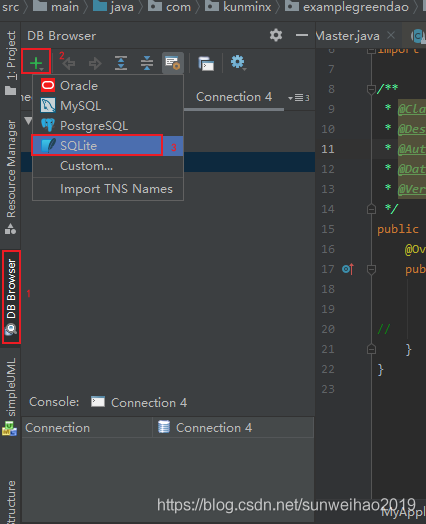Click the back navigation arrow in DB Browser
Viewport: 426px width, 524px height.
(68, 63)
